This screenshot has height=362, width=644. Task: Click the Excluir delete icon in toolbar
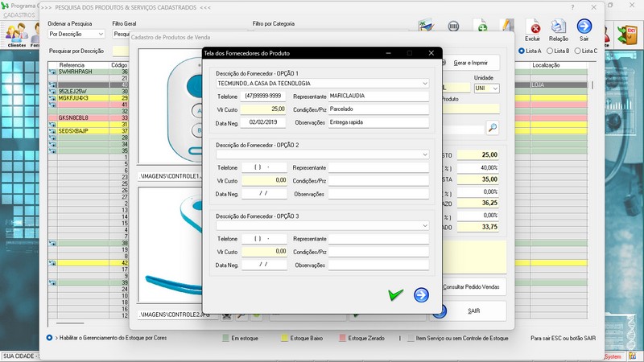532,28
